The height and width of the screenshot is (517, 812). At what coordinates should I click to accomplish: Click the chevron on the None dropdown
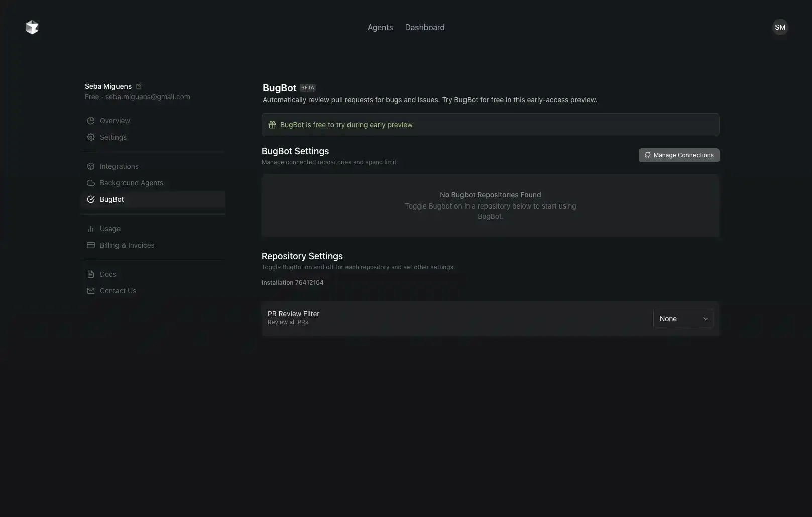pos(705,319)
